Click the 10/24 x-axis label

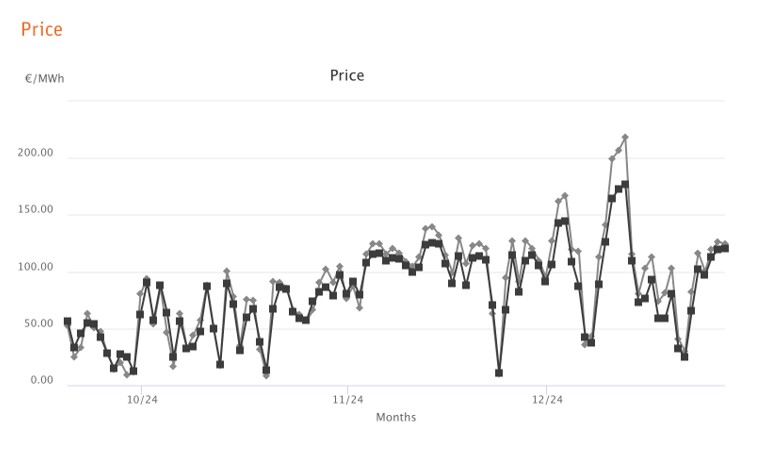142,399
